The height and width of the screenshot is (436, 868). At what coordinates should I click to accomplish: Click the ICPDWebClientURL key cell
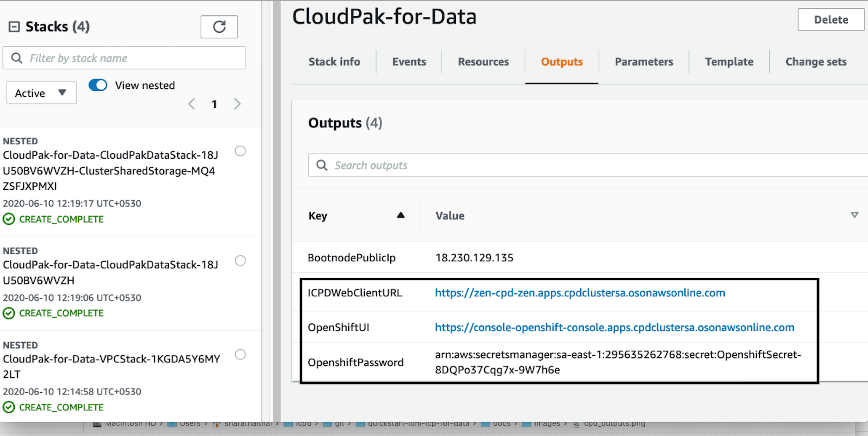(x=355, y=293)
